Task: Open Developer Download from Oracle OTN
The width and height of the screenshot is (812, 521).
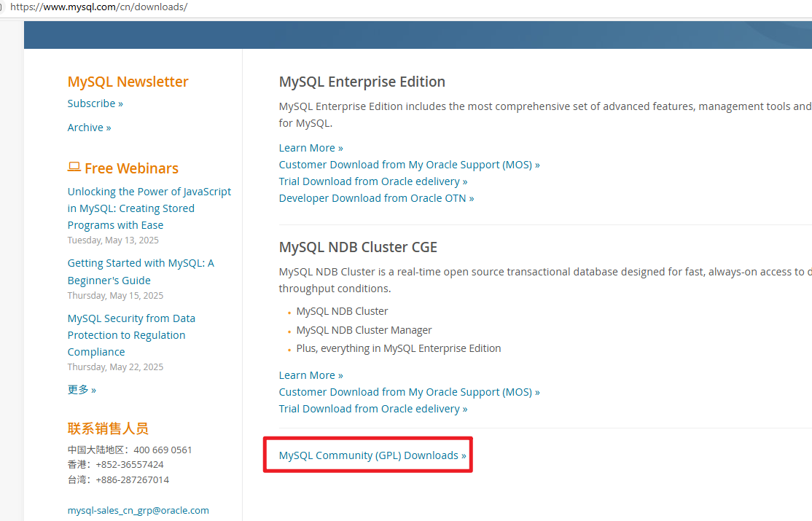Action: tap(377, 198)
